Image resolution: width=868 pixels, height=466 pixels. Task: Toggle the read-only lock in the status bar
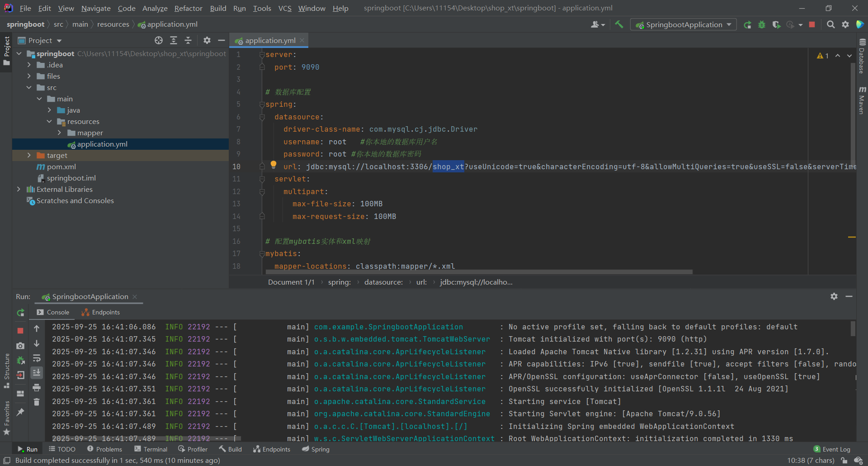coord(844,461)
